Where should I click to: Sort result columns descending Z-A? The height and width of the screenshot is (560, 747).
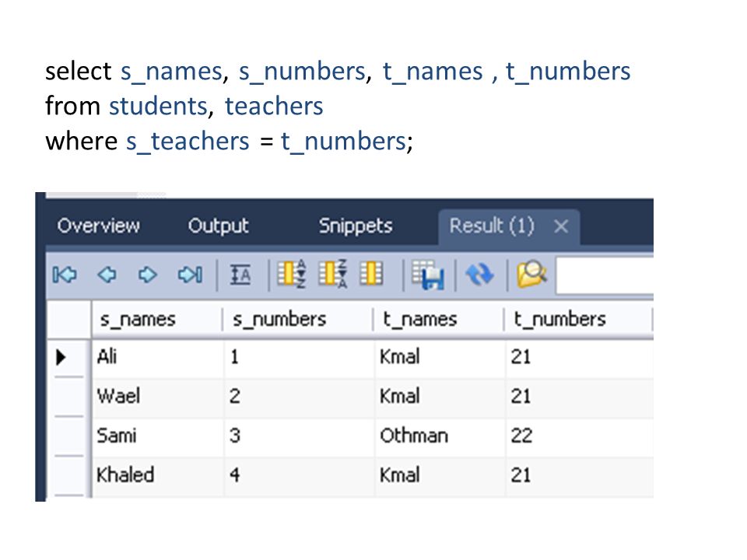point(332,274)
